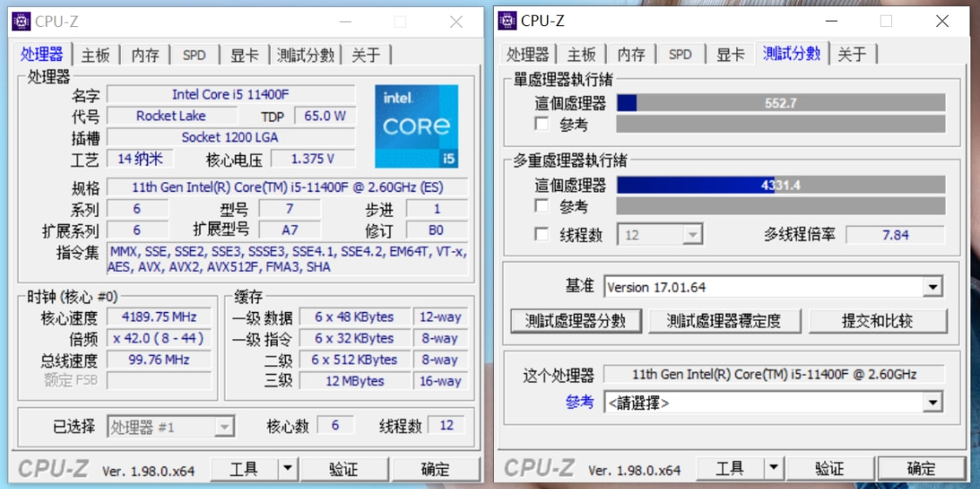Screen dimensions: 980x489
Task: Expand the 工具 arrow in left window
Action: 287,468
